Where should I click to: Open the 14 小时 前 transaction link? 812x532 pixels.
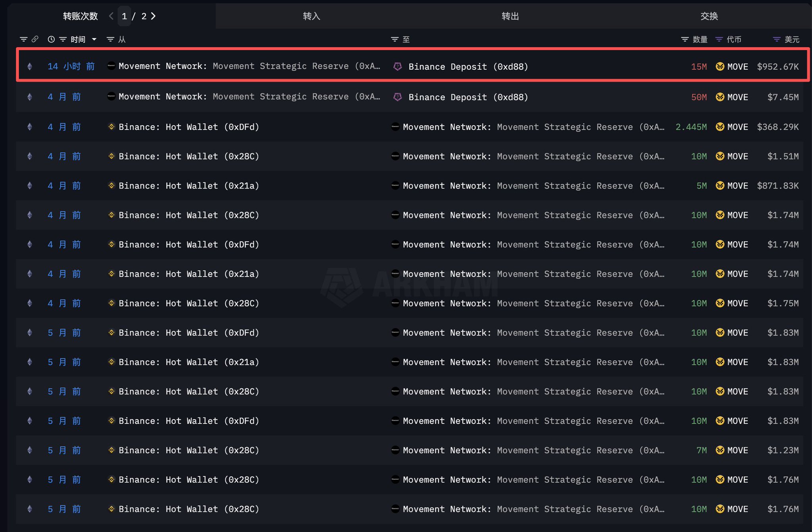point(71,67)
